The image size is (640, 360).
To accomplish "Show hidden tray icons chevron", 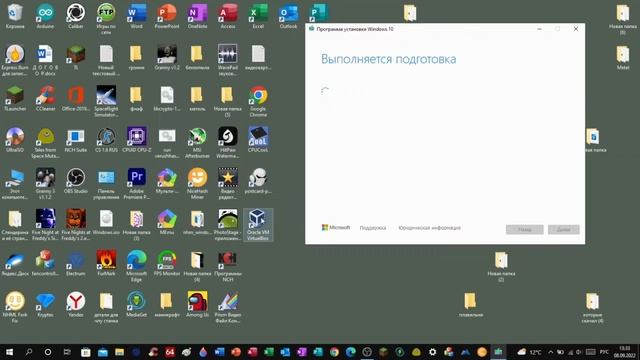I will click(x=551, y=352).
